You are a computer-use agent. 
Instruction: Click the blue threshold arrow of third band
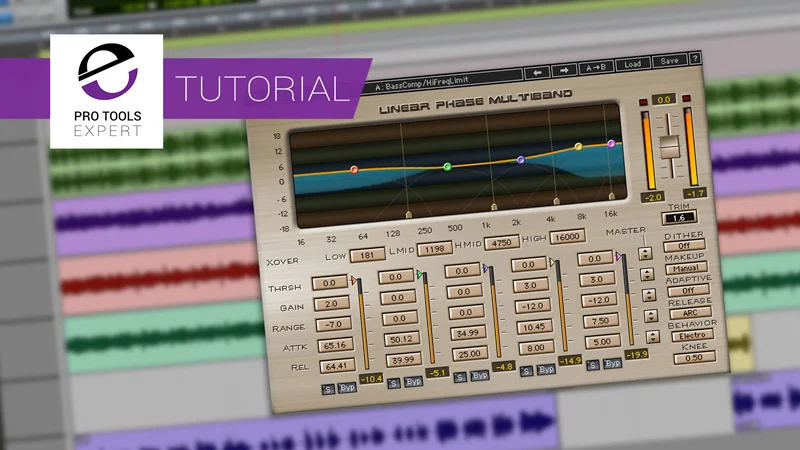(486, 268)
